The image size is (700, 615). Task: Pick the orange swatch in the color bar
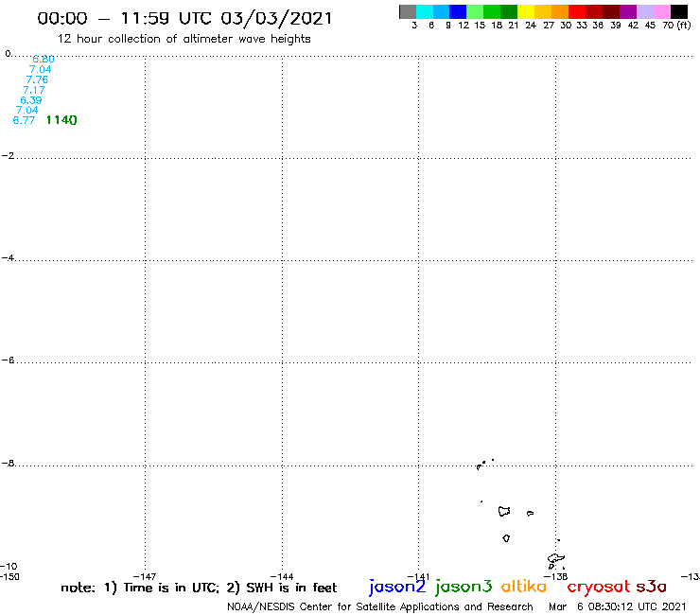tap(560, 11)
